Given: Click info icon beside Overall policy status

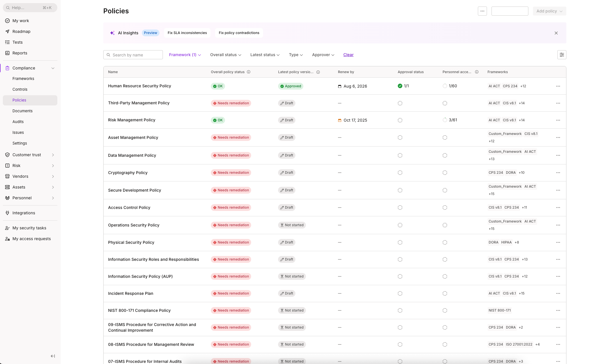Looking at the screenshot, I should [249, 72].
